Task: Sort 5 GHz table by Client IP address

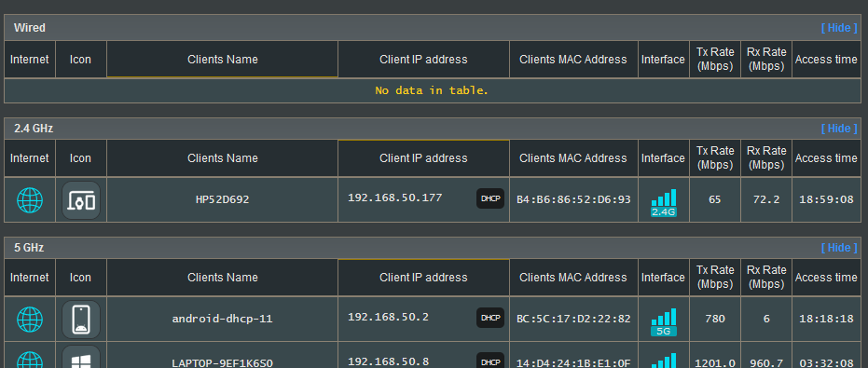Action: click(x=423, y=278)
